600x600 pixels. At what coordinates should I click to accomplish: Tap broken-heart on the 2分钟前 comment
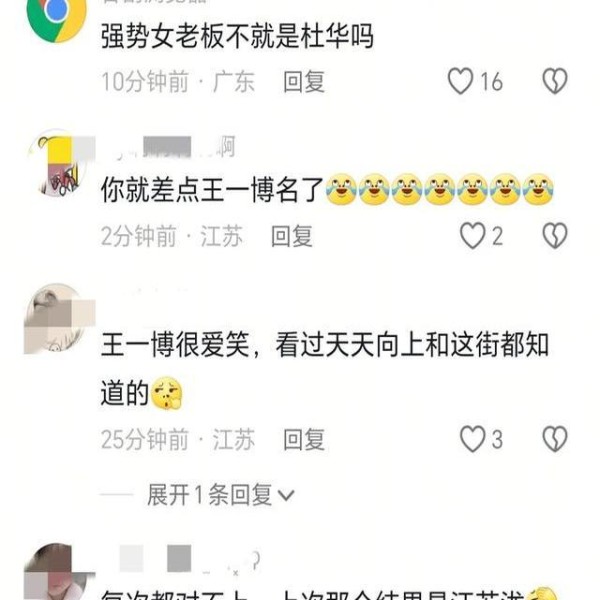click(555, 236)
